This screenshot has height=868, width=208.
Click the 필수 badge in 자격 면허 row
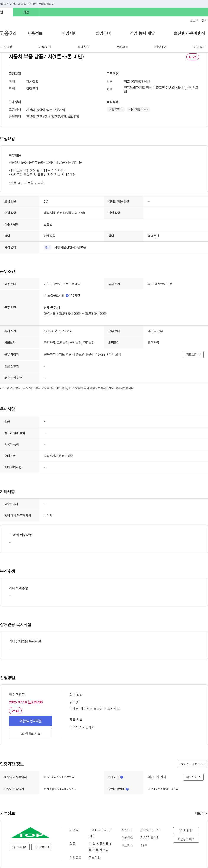pos(48,247)
